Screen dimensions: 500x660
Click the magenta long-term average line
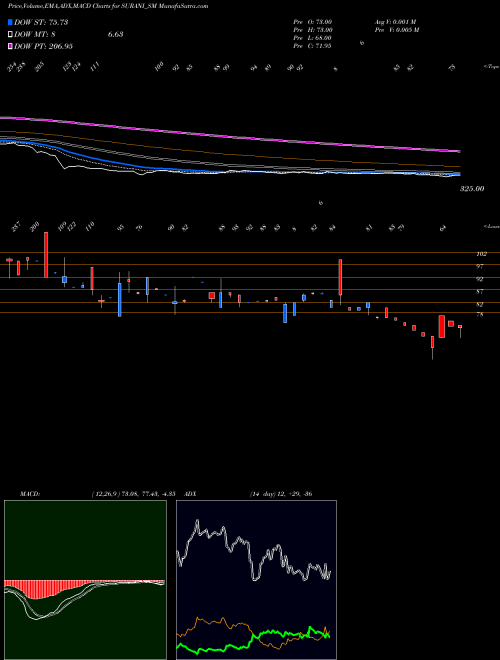pyautogui.click(x=230, y=135)
